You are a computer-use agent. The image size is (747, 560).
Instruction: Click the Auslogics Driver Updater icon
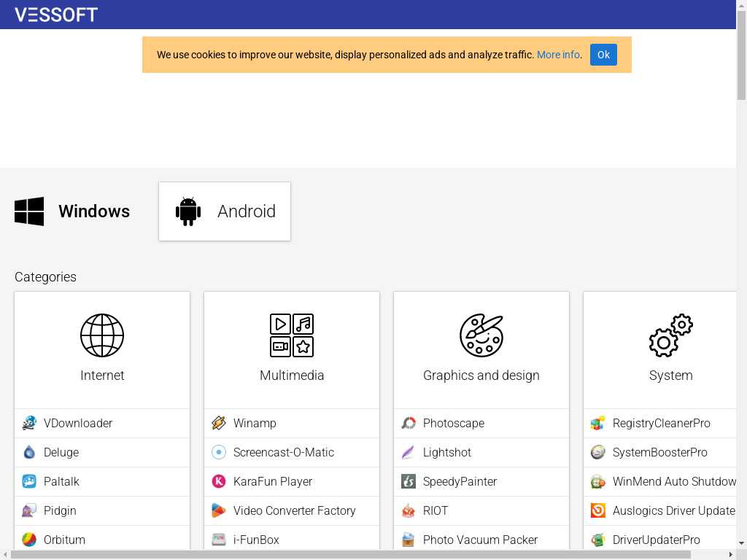tap(598, 510)
